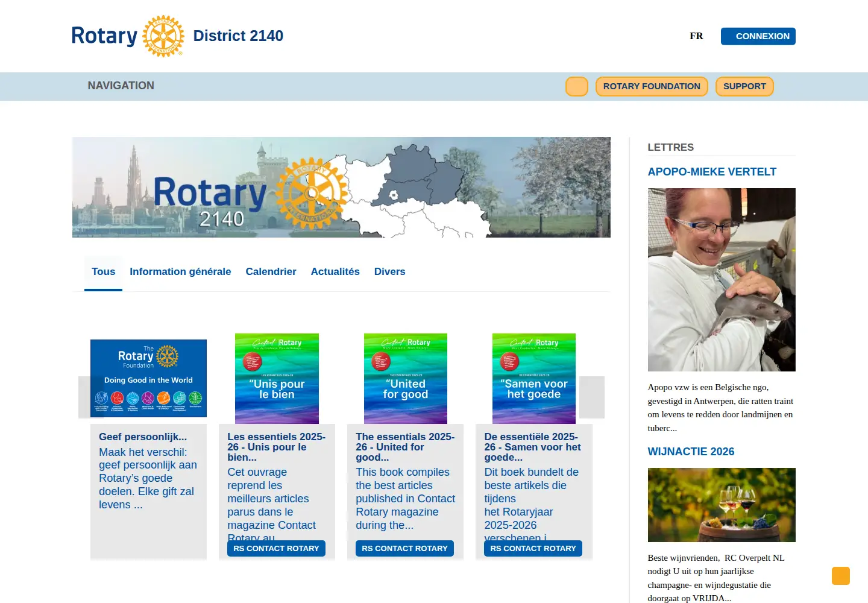The height and width of the screenshot is (603, 868).
Task: Click the LETTRES sidebar heading
Action: (671, 147)
